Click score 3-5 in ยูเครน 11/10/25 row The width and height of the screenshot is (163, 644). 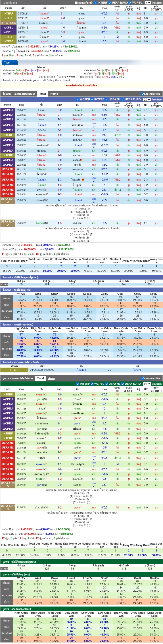(60, 418)
